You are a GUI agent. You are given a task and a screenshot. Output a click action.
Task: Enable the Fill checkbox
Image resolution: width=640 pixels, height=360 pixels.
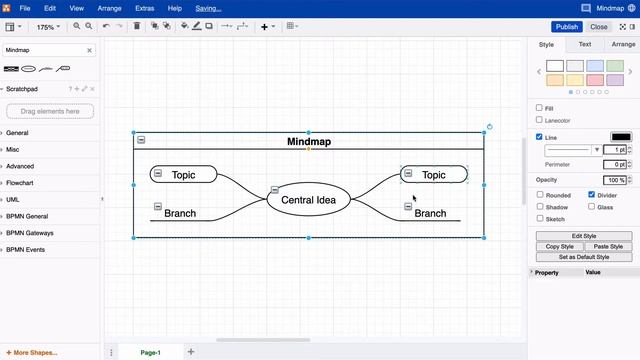tap(539, 108)
